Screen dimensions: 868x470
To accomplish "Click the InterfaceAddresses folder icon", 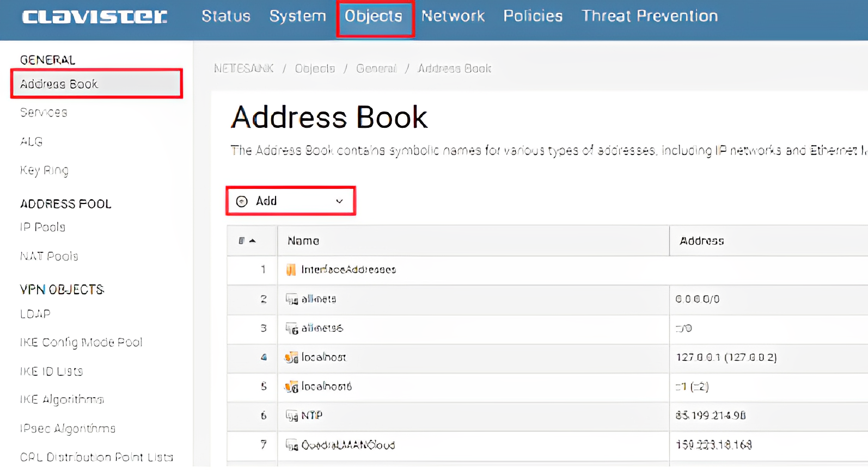I will 291,270.
